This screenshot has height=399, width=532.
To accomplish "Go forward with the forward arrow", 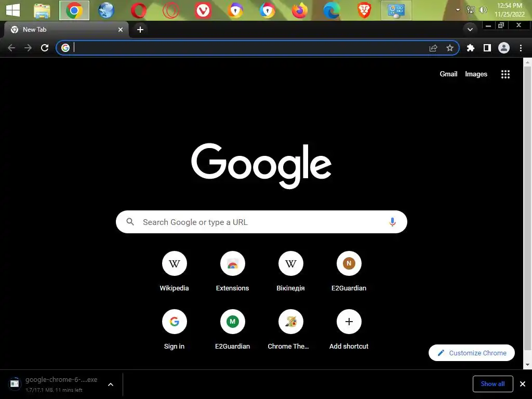I will [28, 48].
